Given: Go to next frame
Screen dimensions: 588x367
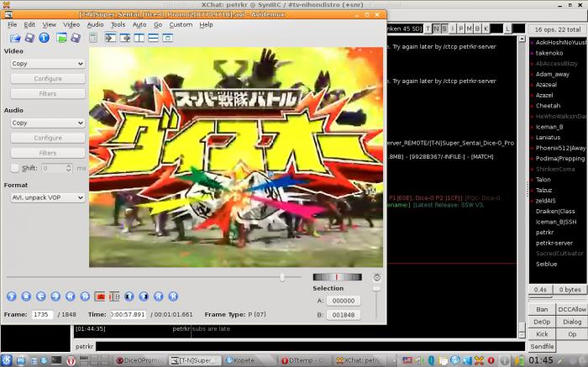Looking at the screenshot, I should [55, 296].
